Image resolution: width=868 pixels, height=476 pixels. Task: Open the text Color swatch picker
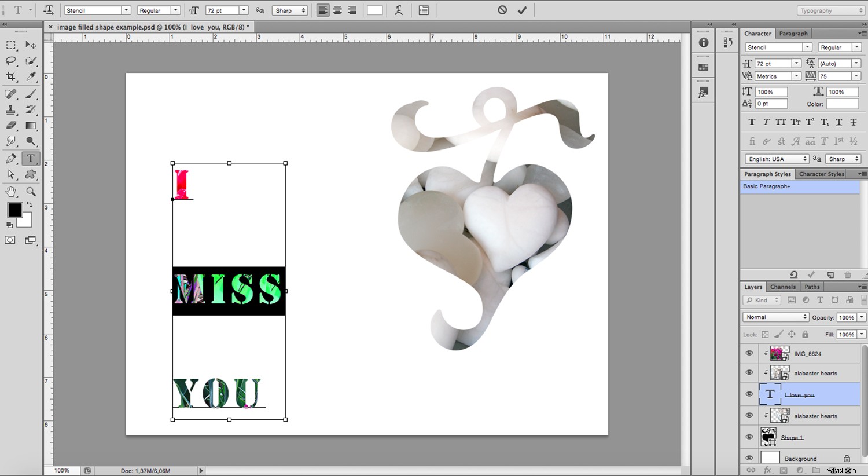842,104
